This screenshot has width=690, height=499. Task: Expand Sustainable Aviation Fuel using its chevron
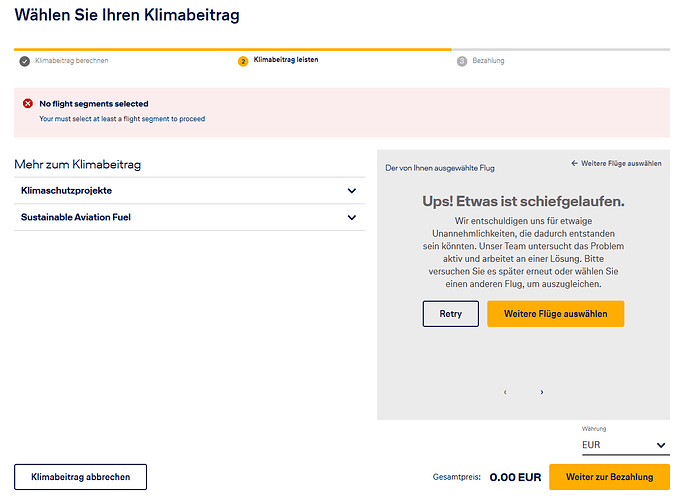pyautogui.click(x=351, y=217)
